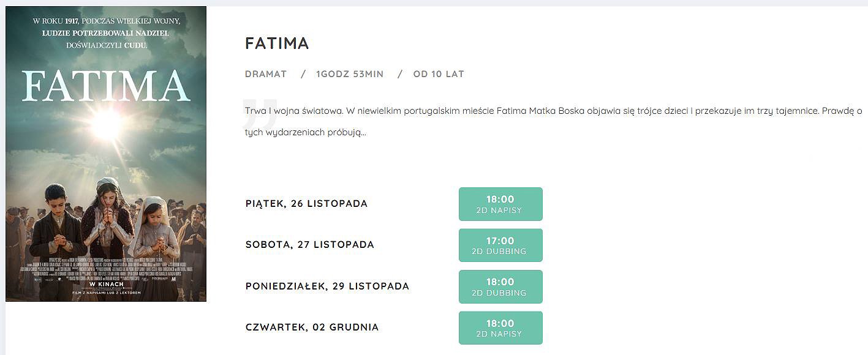868x355 pixels.
Task: Click the DRAMAT genre label
Action: tap(266, 74)
